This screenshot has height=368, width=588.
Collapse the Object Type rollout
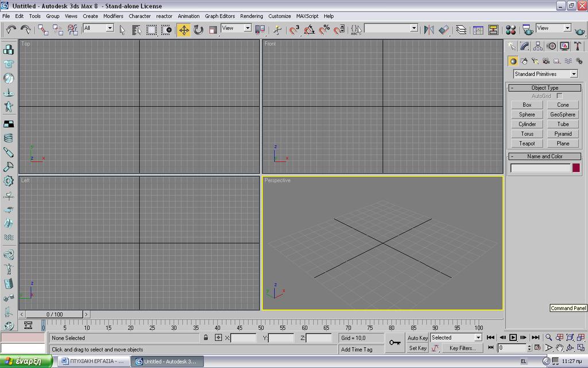click(x=544, y=87)
